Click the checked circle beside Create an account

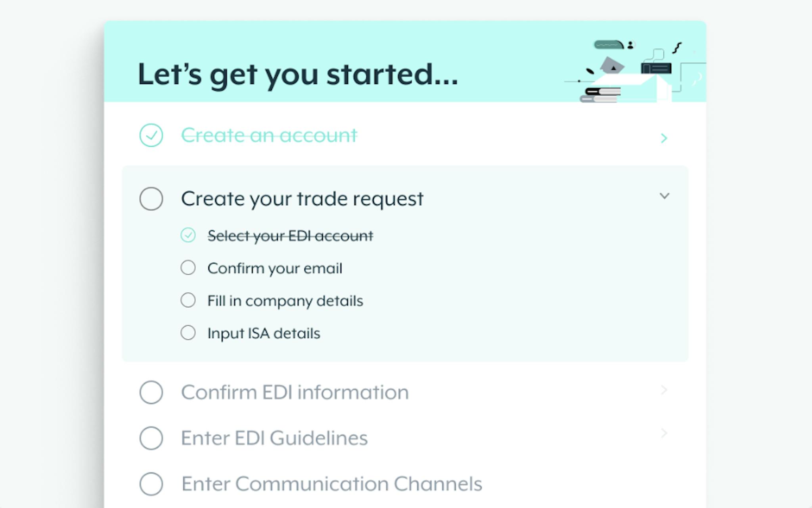click(151, 135)
